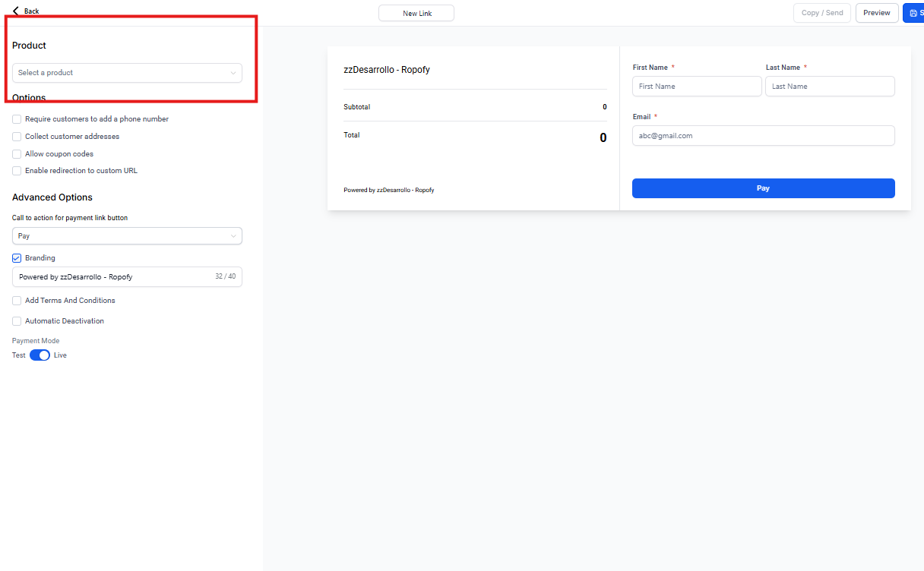The height and width of the screenshot is (571, 924).
Task: Click the New Link title field
Action: (x=416, y=13)
